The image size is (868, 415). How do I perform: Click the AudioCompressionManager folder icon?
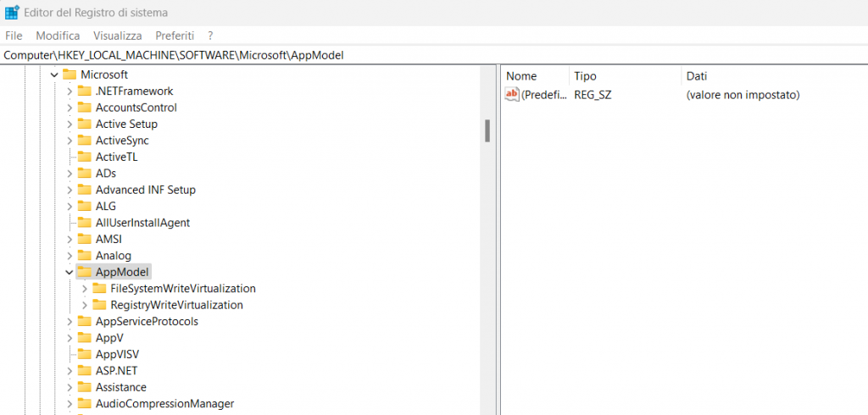click(x=84, y=404)
